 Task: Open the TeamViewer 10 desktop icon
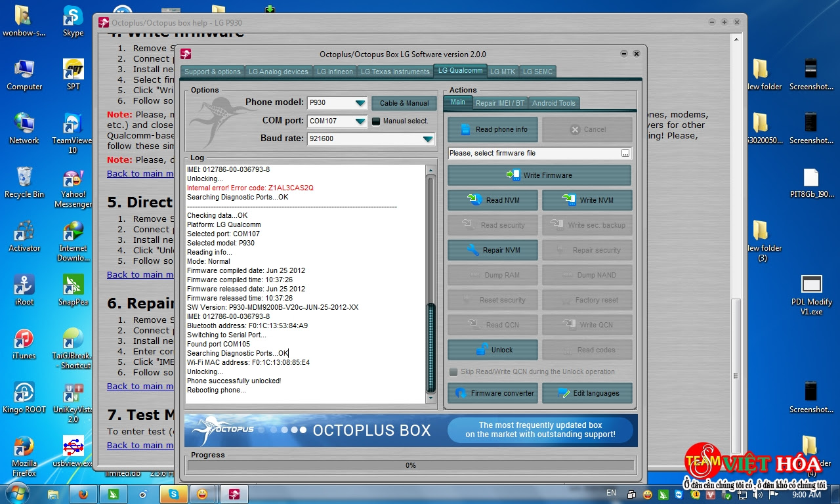[73, 133]
